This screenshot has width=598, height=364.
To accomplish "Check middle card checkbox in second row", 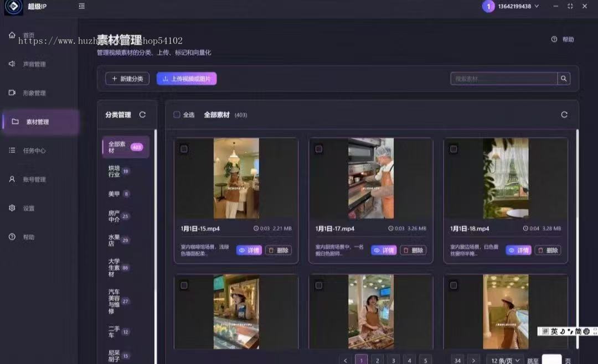I will point(319,285).
